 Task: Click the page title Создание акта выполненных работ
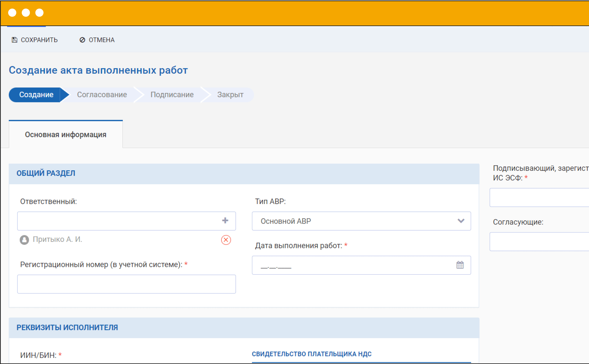[98, 70]
